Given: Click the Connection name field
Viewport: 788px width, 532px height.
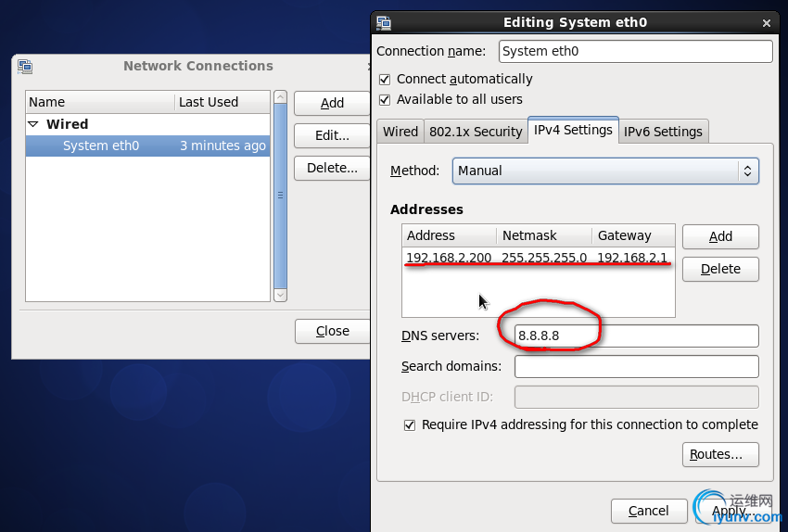Looking at the screenshot, I should [636, 51].
